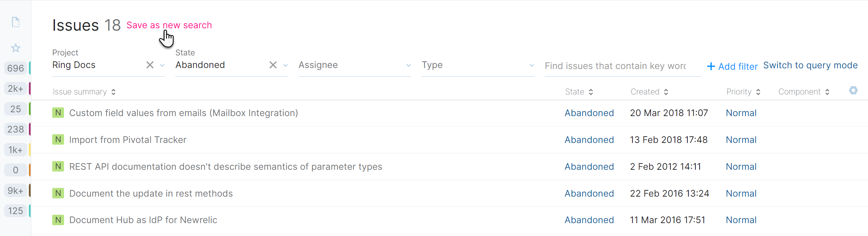Open the column settings gear icon

click(853, 91)
